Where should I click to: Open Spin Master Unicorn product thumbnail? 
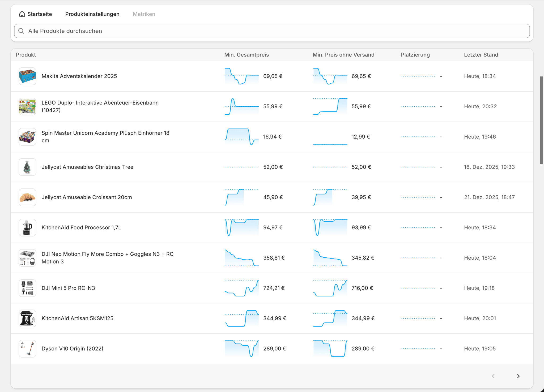pos(27,137)
